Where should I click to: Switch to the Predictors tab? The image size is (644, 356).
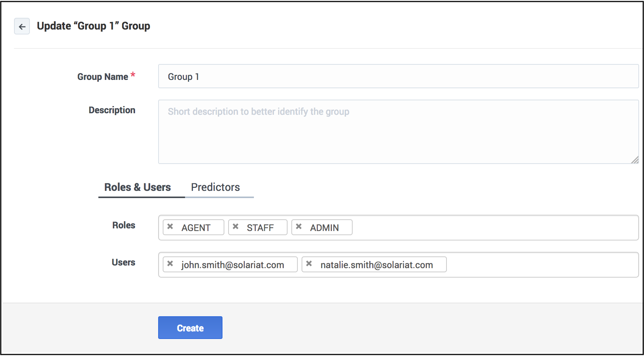pos(215,187)
